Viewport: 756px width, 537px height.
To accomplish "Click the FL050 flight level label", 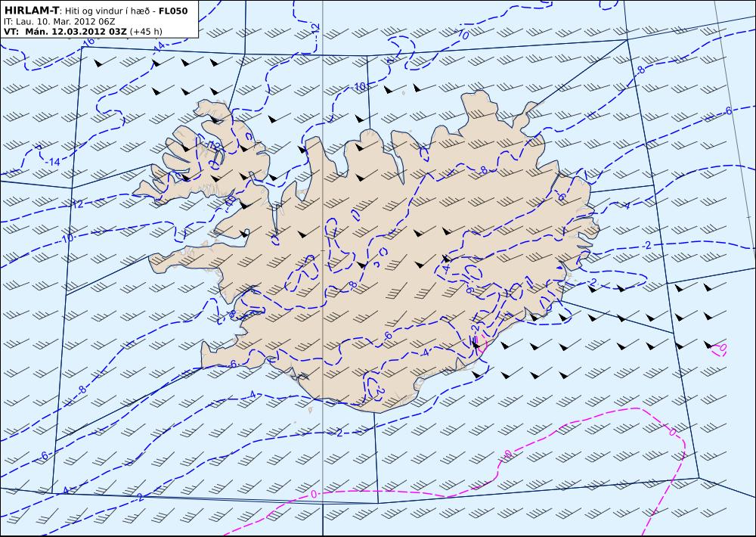I will [x=173, y=11].
